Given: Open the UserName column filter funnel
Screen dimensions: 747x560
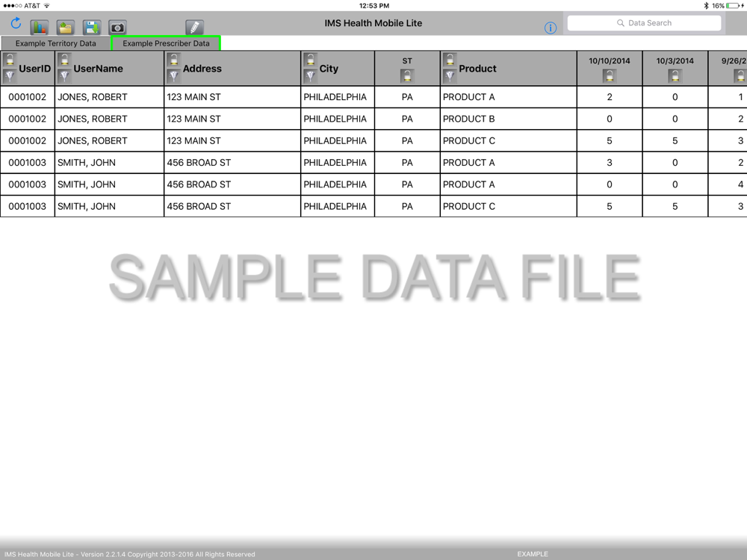Looking at the screenshot, I should coord(64,76).
